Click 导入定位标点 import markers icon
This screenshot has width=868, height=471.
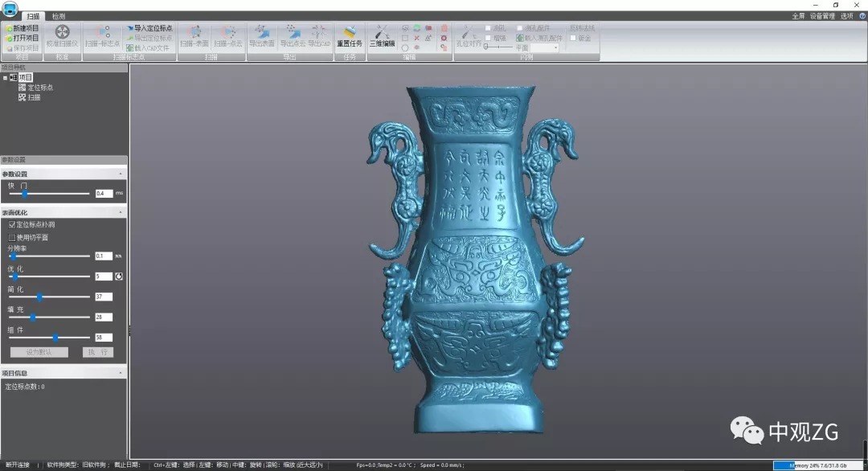[x=129, y=28]
